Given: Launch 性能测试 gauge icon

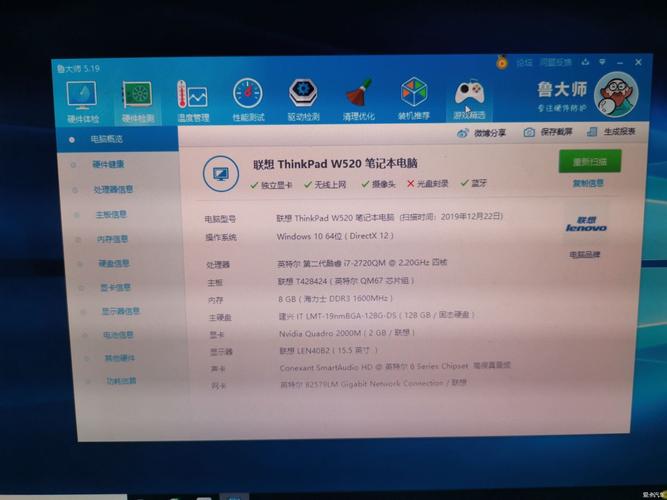Looking at the screenshot, I should pos(248,100).
